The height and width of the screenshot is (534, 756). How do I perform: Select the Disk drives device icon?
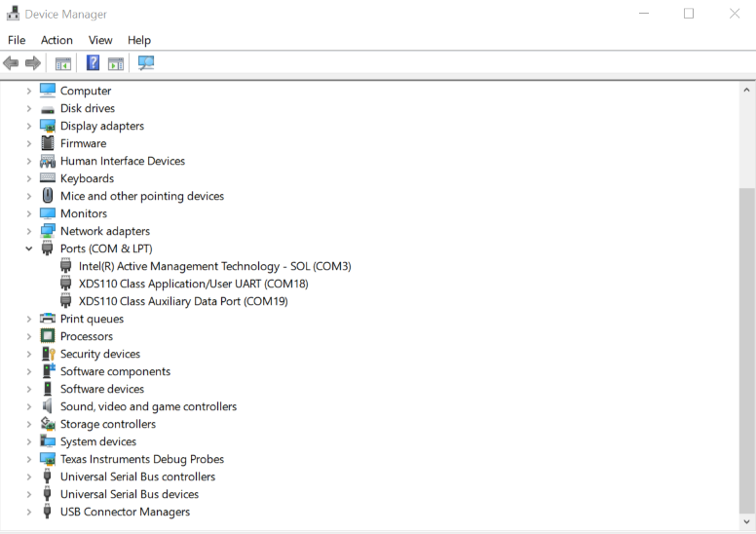point(48,108)
